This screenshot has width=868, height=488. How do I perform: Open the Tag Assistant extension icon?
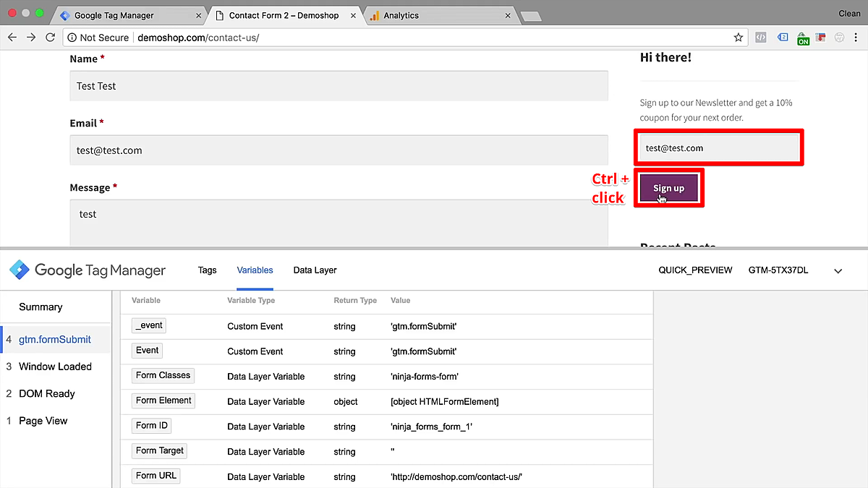[783, 38]
